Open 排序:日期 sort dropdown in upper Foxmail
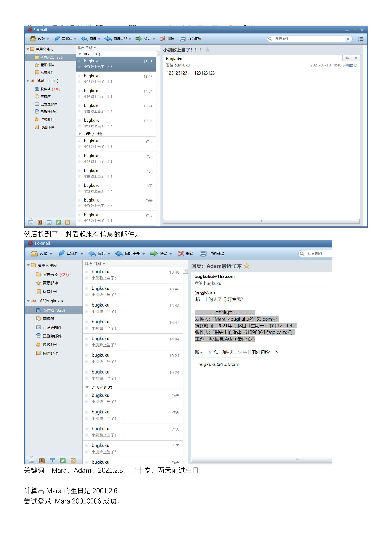392x554 pixels. tap(87, 48)
